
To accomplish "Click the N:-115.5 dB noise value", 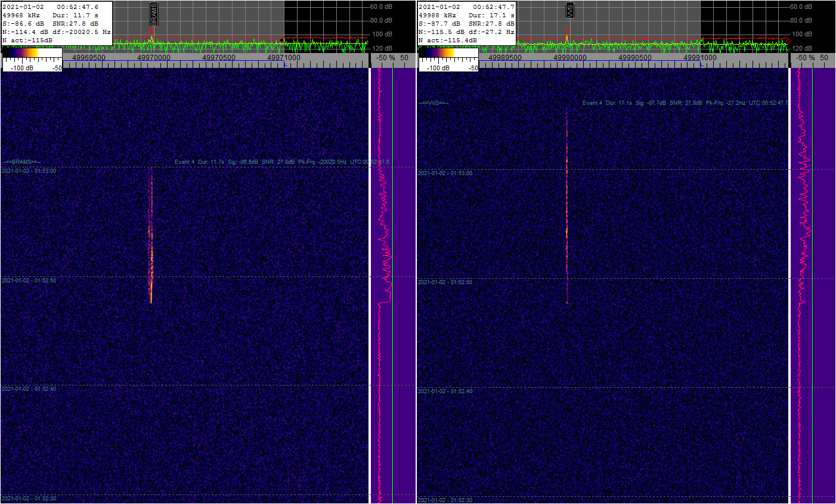I will point(442,32).
